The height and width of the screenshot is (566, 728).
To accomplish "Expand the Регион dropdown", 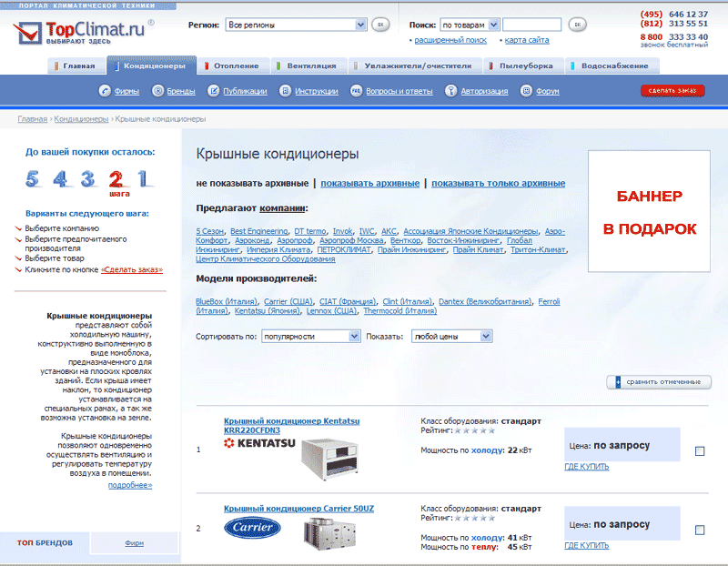I will [359, 25].
